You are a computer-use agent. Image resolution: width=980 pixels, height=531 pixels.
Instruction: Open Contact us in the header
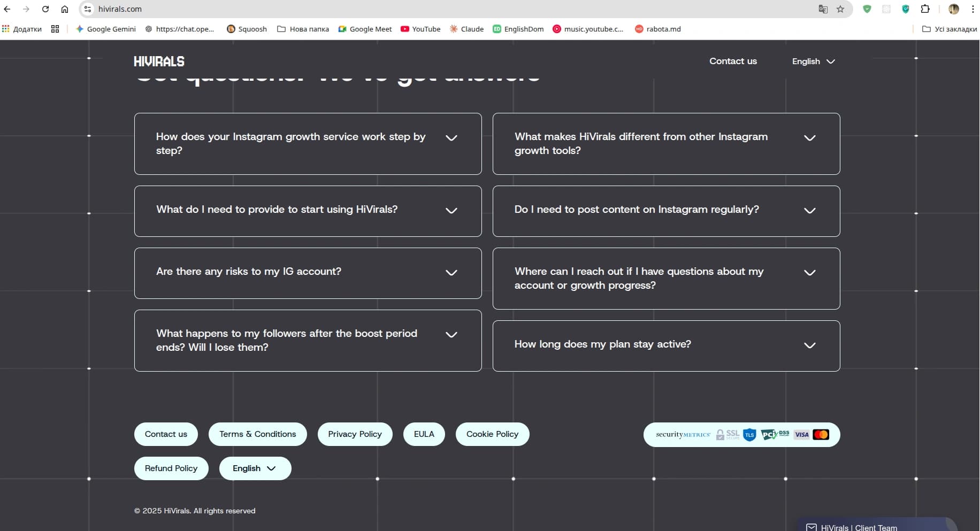click(733, 61)
